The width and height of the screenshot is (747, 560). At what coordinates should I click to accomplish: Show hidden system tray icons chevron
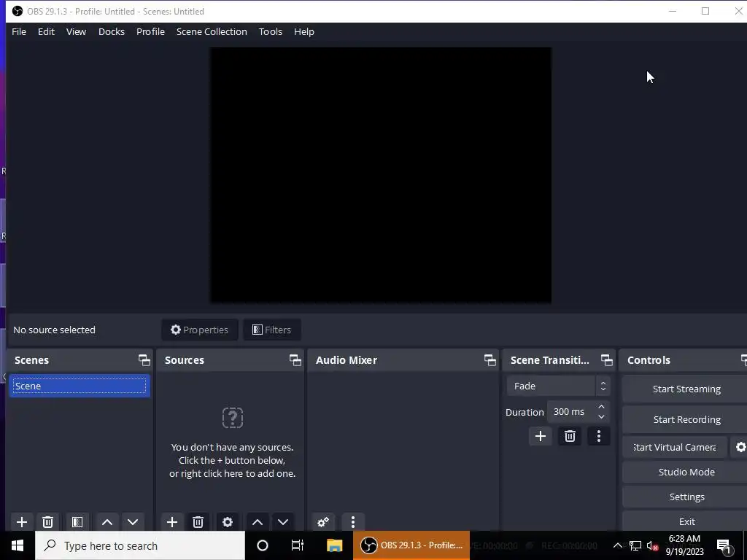617,545
